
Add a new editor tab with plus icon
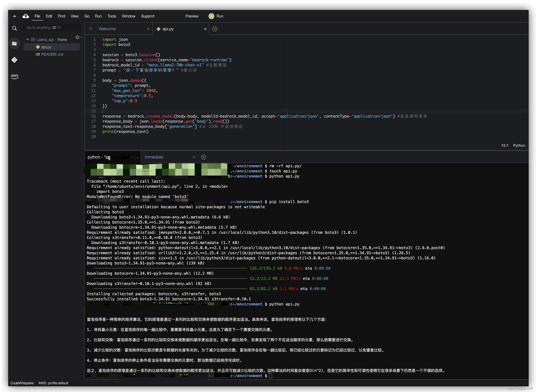(x=214, y=29)
